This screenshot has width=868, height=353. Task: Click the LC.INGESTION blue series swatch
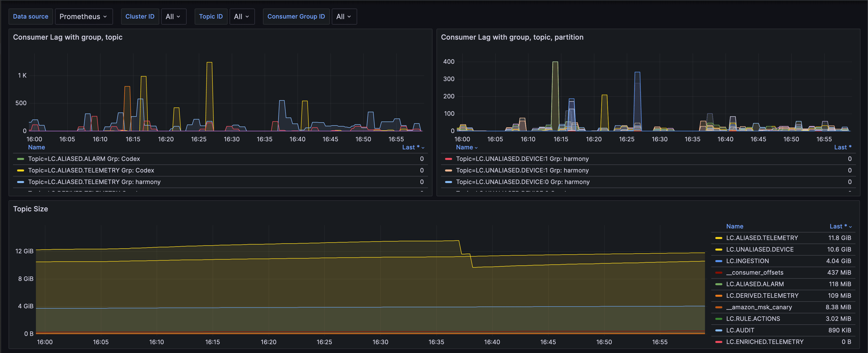pos(718,261)
